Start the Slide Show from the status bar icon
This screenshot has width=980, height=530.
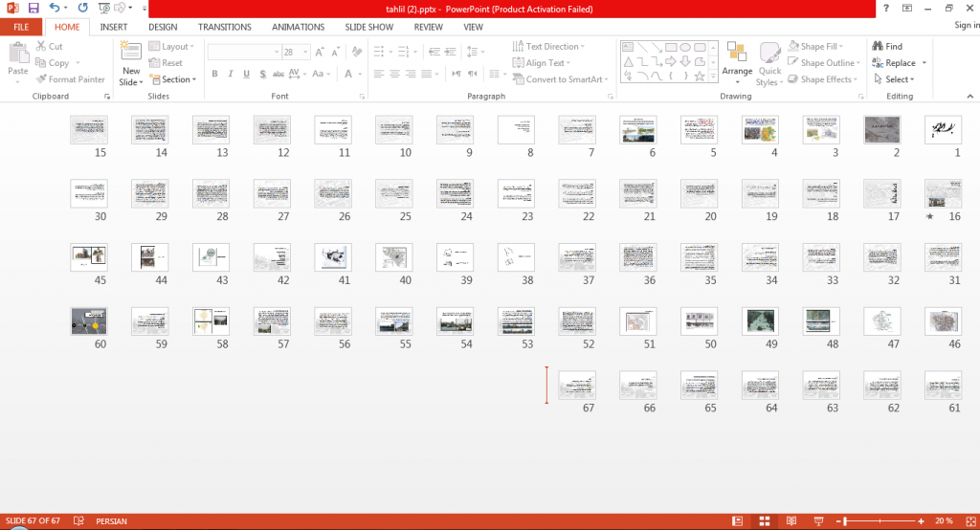[x=818, y=520]
